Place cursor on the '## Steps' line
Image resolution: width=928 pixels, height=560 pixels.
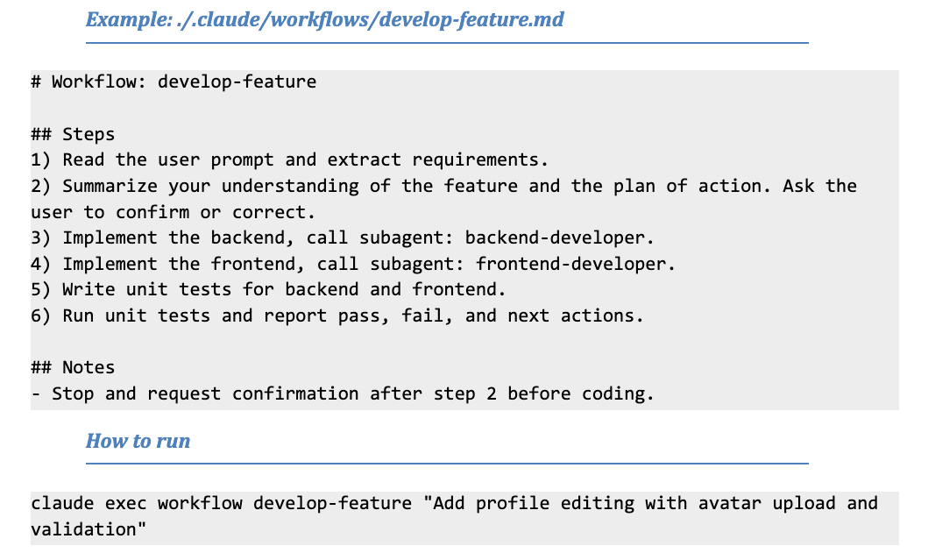coord(73,134)
